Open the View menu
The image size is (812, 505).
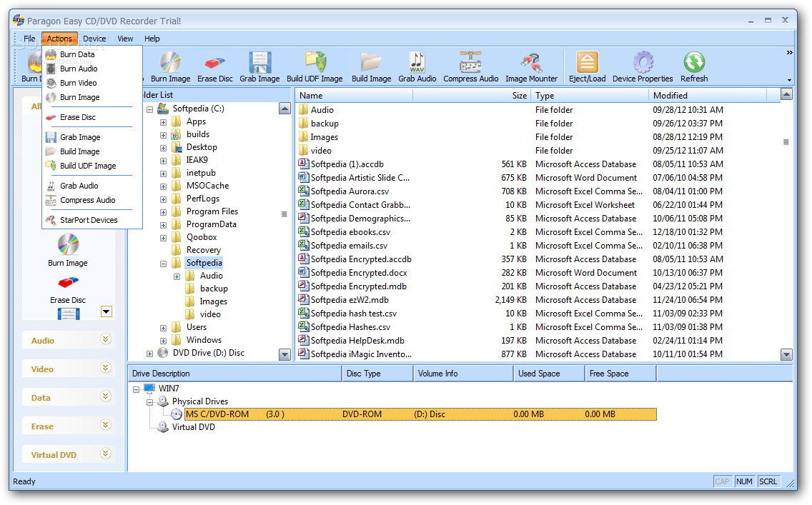pyautogui.click(x=125, y=39)
